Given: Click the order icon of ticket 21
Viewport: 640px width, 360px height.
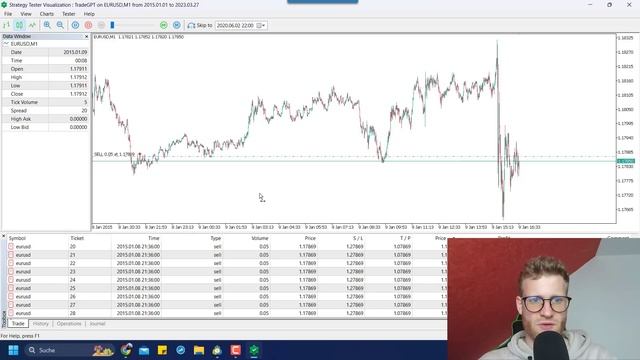Looking at the screenshot, I should 11,255.
